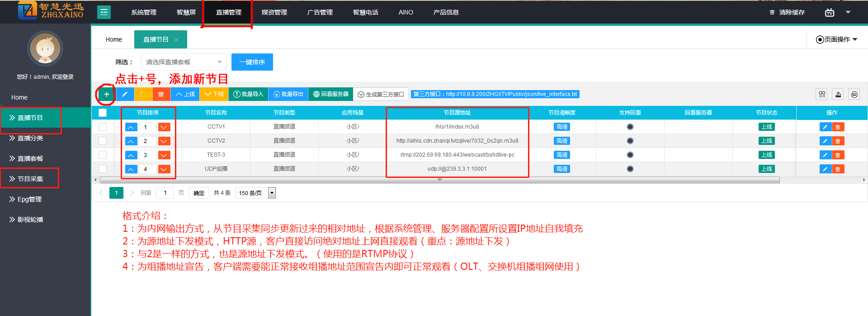Open the 媒资管理 top menu
The image size is (868, 316).
tap(274, 12)
